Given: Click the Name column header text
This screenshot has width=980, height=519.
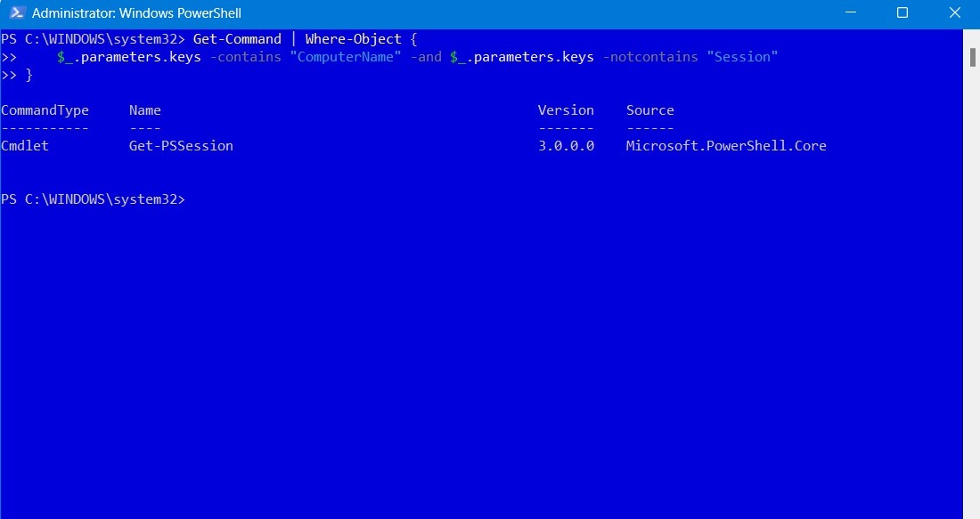Looking at the screenshot, I should pyautogui.click(x=145, y=109).
